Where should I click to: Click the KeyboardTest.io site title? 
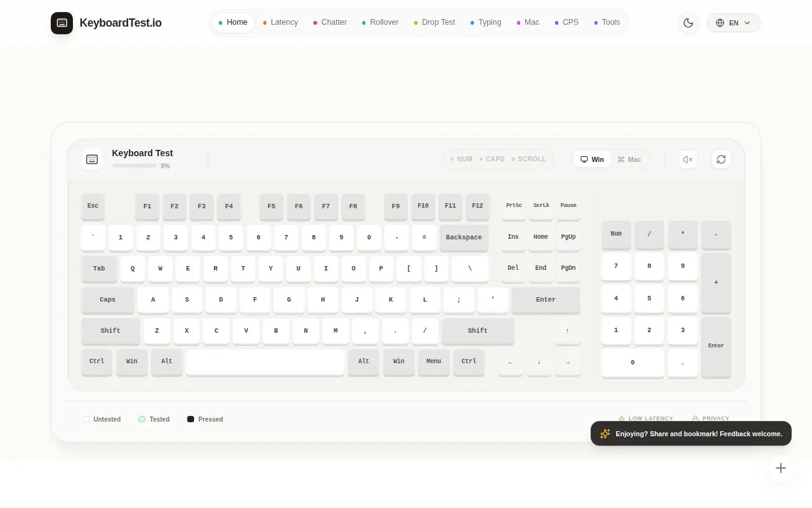pos(121,23)
